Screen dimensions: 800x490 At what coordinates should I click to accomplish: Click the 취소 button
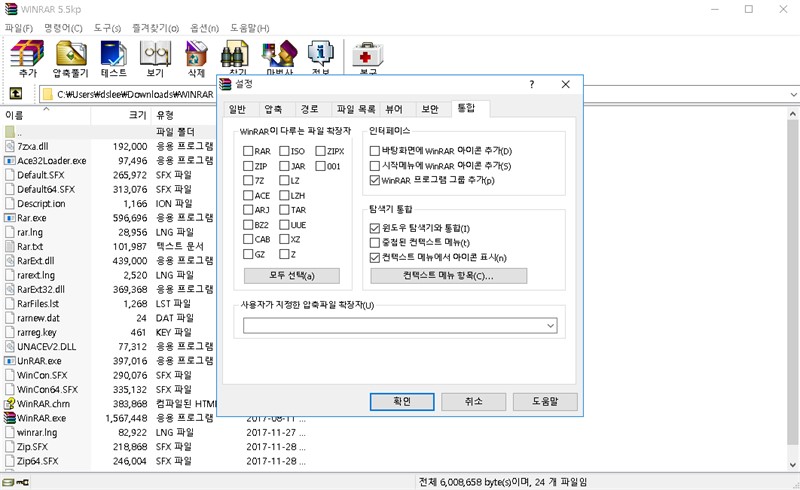pyautogui.click(x=473, y=402)
